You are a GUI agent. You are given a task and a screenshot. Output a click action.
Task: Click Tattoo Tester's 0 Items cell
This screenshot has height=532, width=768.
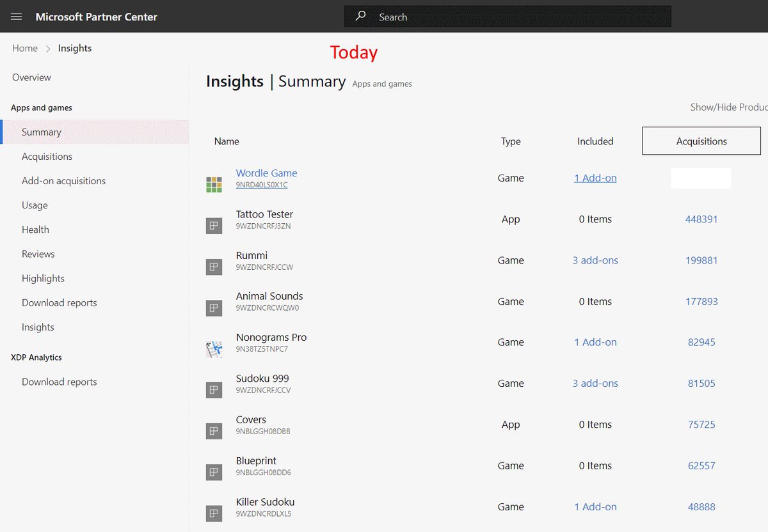[595, 219]
